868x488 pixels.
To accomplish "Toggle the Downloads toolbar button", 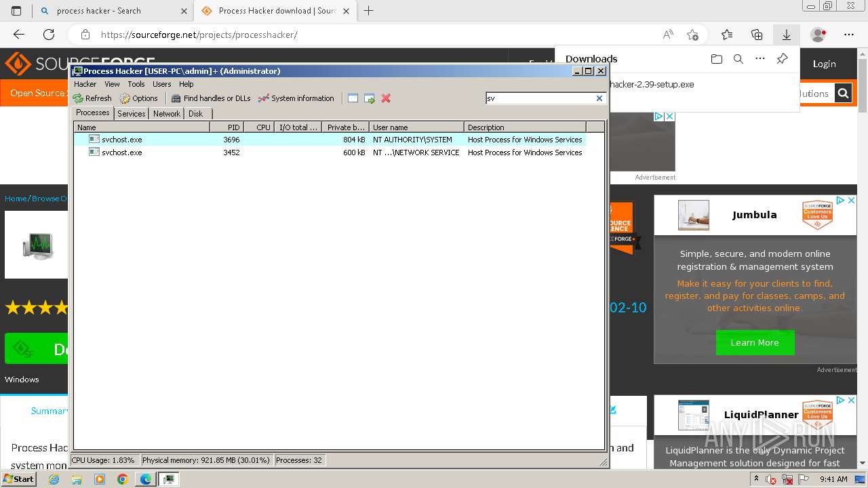I will pyautogui.click(x=787, y=35).
